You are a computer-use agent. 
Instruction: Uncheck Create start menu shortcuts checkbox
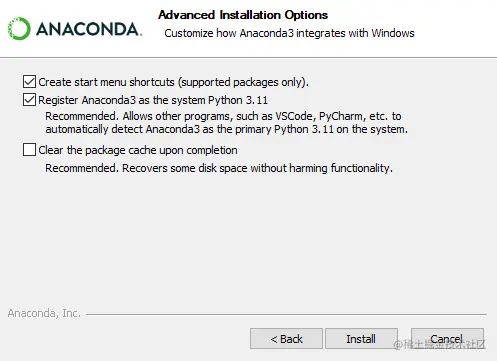pos(29,82)
